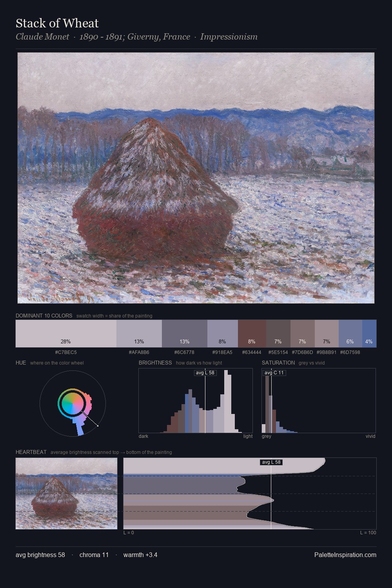Click the "Impressionism" style label
The height and width of the screenshot is (588, 392).
coord(229,37)
